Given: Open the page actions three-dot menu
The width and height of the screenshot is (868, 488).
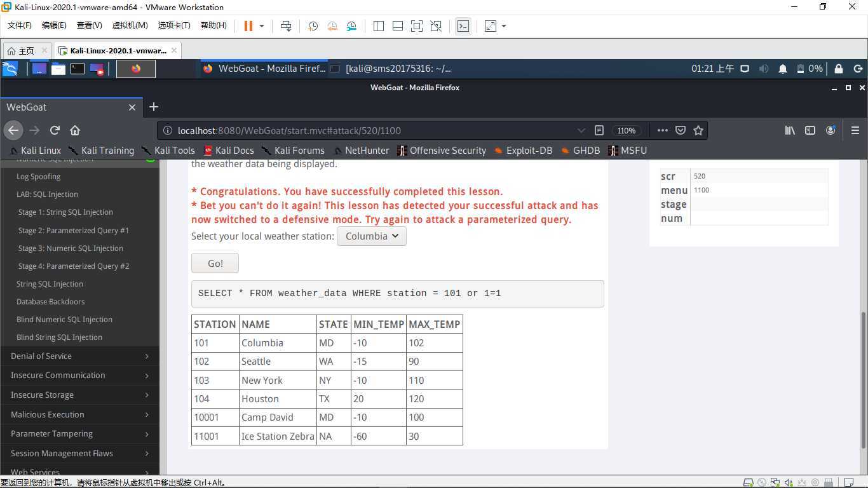Looking at the screenshot, I should pos(662,130).
